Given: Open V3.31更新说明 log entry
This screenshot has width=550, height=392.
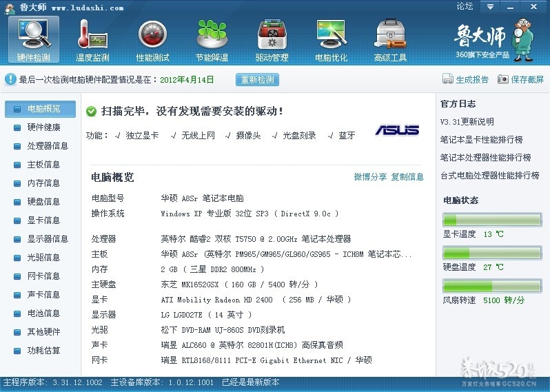Looking at the screenshot, I should click(467, 122).
